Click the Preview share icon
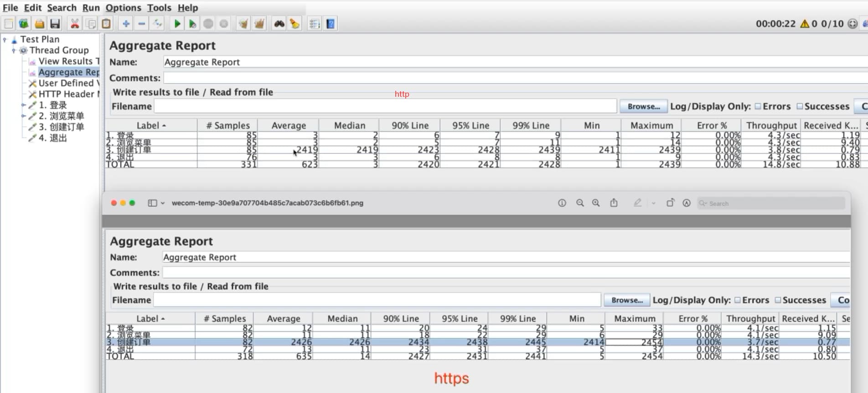This screenshot has width=868, height=393. coord(614,203)
